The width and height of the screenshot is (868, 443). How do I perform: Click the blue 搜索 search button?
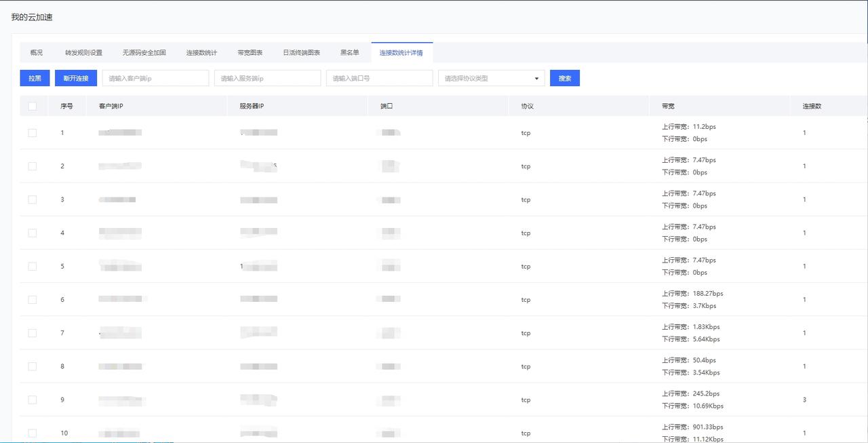[x=564, y=78]
